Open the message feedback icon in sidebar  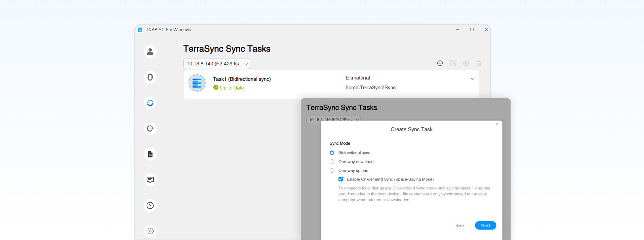point(150,180)
